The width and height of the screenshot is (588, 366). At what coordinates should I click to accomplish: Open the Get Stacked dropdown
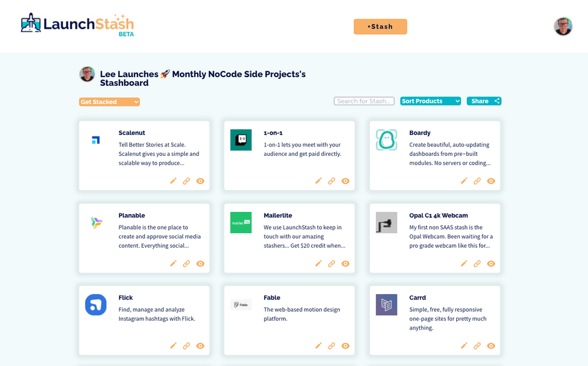(109, 101)
